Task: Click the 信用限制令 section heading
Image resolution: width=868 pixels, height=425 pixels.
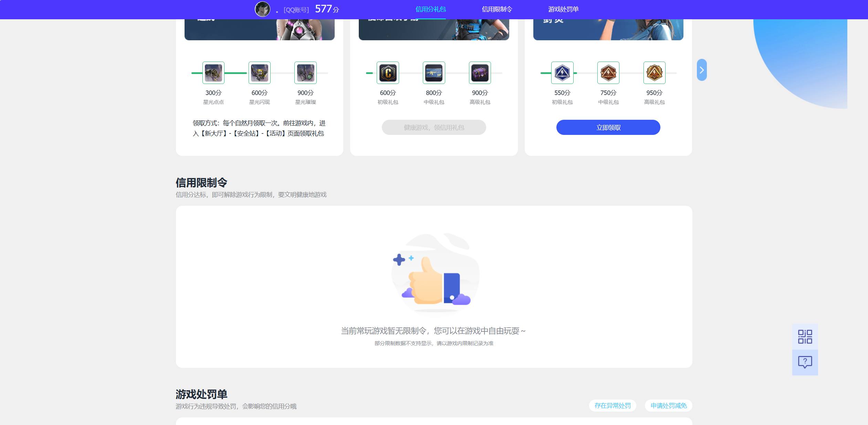Action: (201, 182)
